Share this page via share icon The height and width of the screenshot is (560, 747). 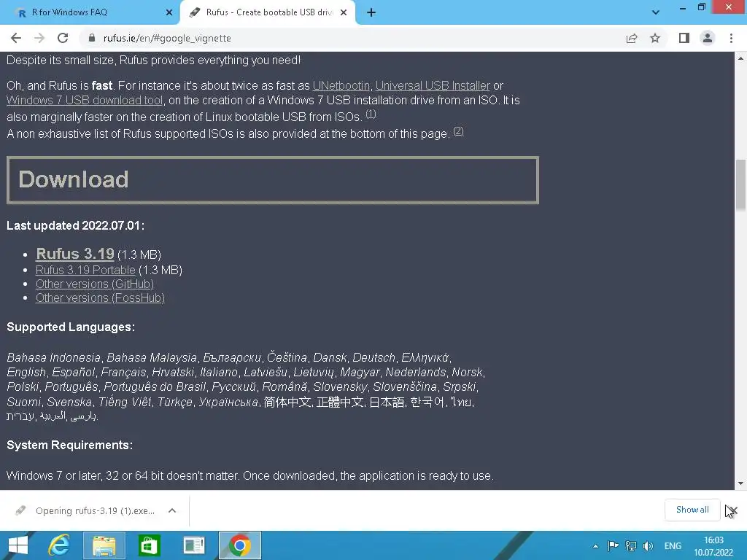632,38
